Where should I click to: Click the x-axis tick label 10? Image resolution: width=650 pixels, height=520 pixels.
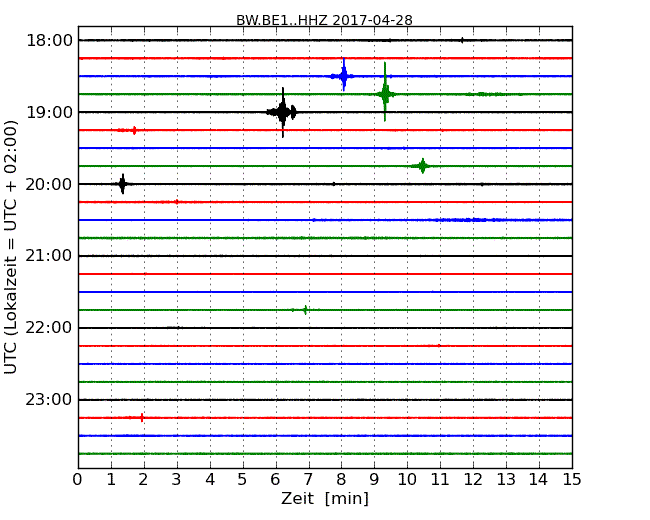coord(407,479)
